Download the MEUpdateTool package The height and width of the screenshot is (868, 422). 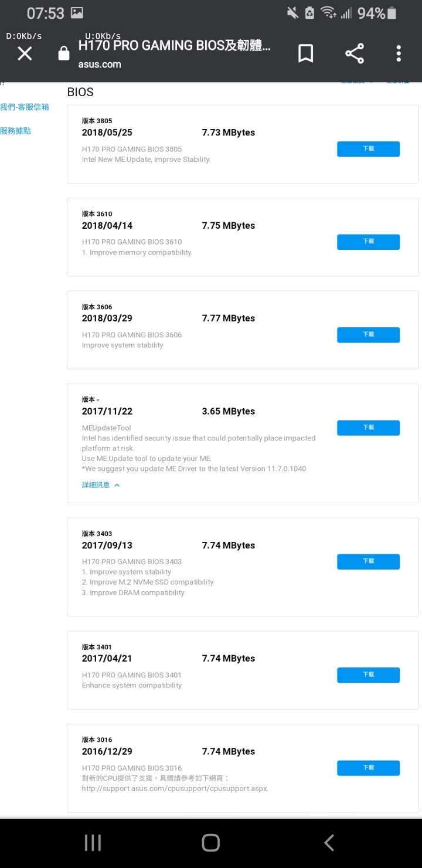click(x=368, y=428)
